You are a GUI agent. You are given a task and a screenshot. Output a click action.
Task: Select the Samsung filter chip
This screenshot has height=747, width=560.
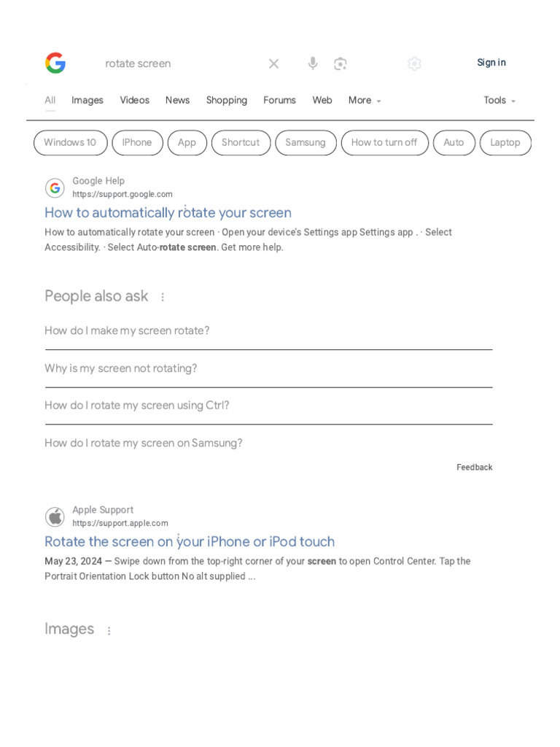pyautogui.click(x=306, y=143)
